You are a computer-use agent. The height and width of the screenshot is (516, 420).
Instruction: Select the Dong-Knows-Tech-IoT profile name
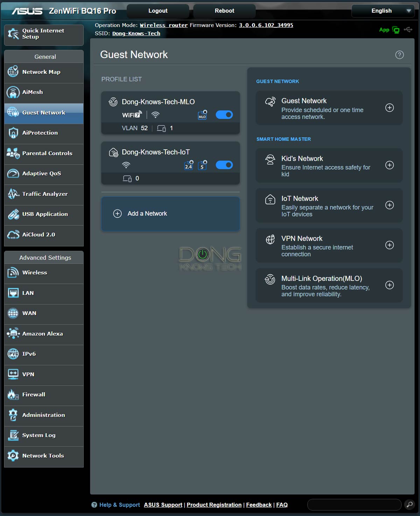tap(156, 152)
